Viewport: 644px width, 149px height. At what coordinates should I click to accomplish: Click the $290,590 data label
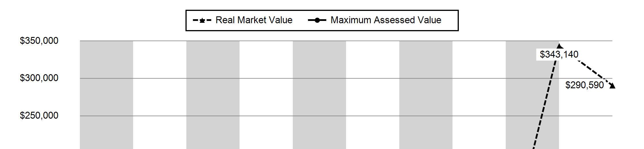pos(585,85)
